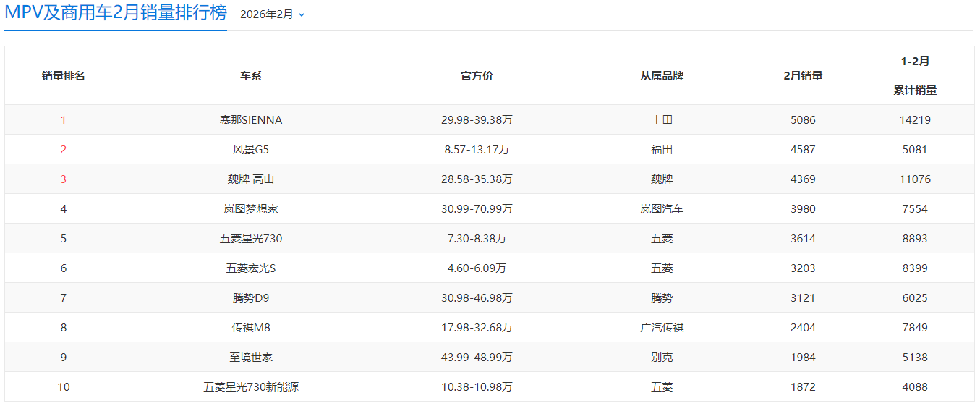Open the 2026年2月 date dropdown
Viewport: 980px width, 406px height.
272,14
